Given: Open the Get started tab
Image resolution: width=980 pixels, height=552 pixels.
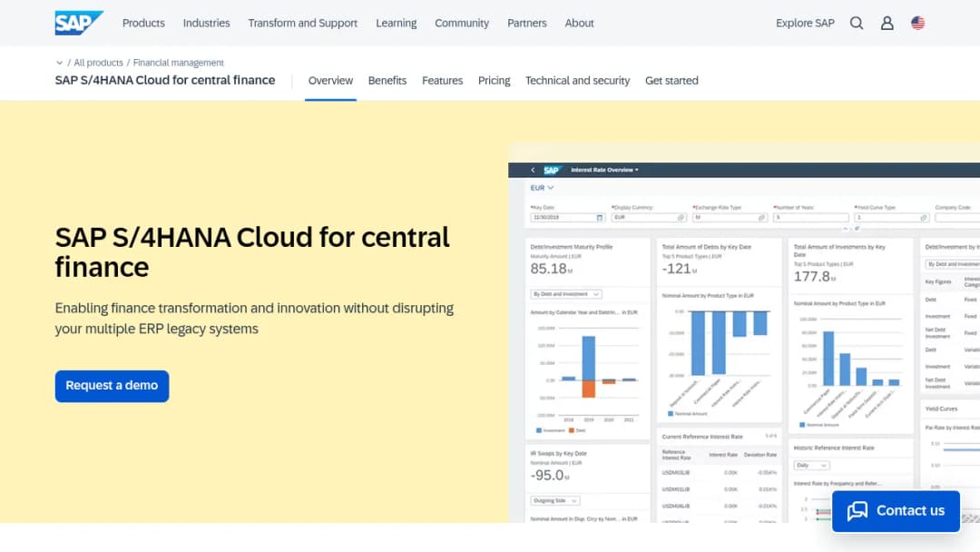Looking at the screenshot, I should (x=671, y=81).
